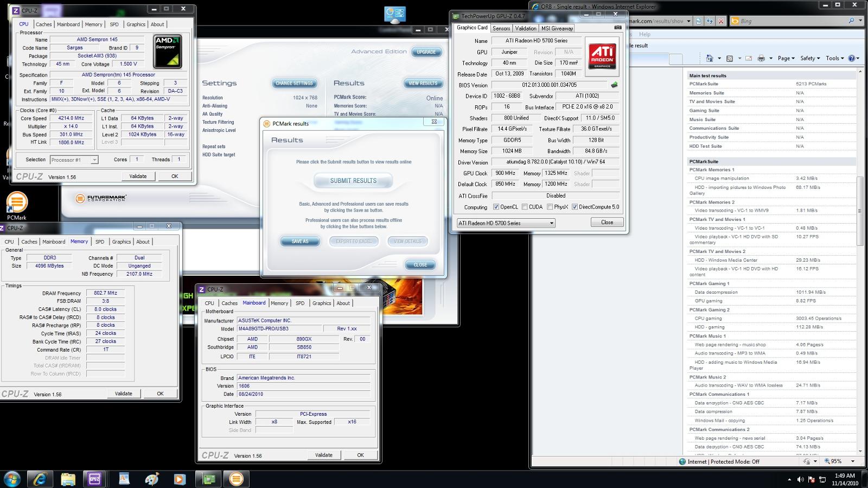Click VIEW RESULTS in PCMark
The width and height of the screenshot is (868, 488).
click(x=423, y=83)
